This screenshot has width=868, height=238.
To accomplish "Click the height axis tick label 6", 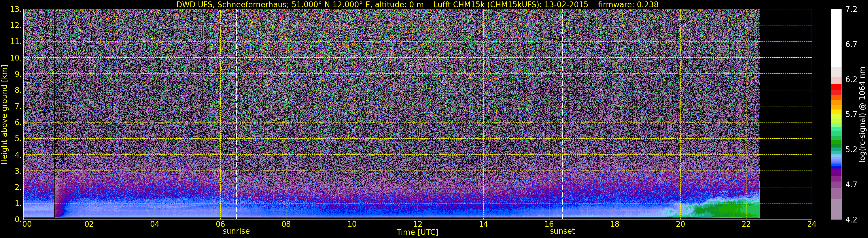I will point(17,123).
